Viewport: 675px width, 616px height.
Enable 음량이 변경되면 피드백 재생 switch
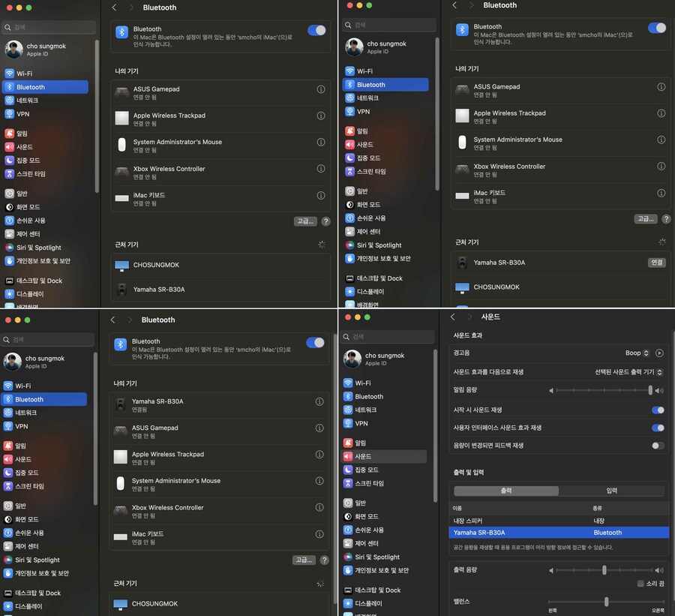[x=657, y=446]
